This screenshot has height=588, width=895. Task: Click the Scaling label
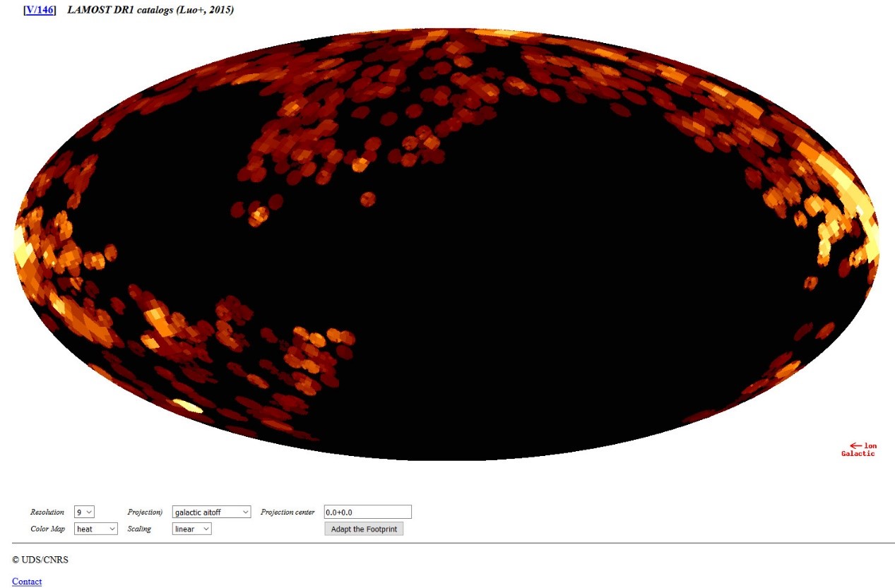click(139, 529)
